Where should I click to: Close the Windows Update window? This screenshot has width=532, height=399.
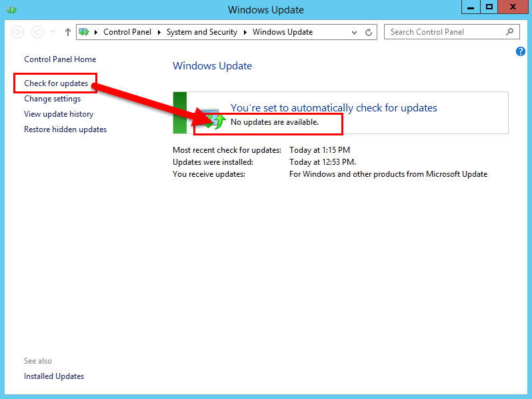click(x=513, y=7)
